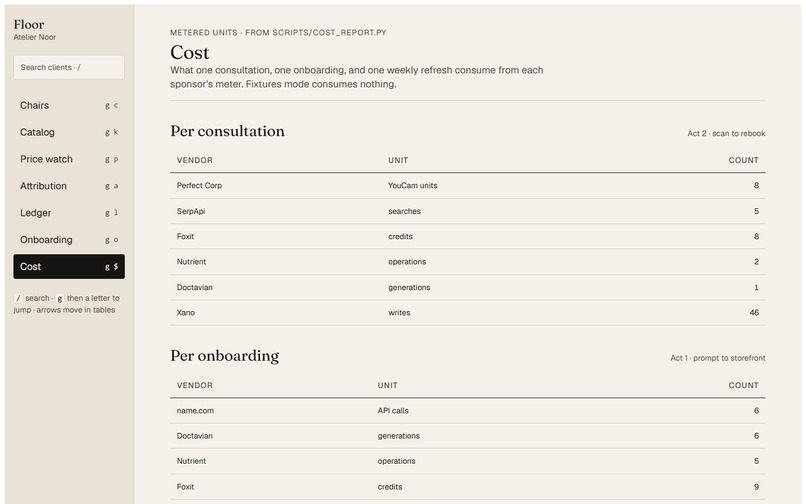Click the metered units breadcrumb caption

tap(278, 32)
